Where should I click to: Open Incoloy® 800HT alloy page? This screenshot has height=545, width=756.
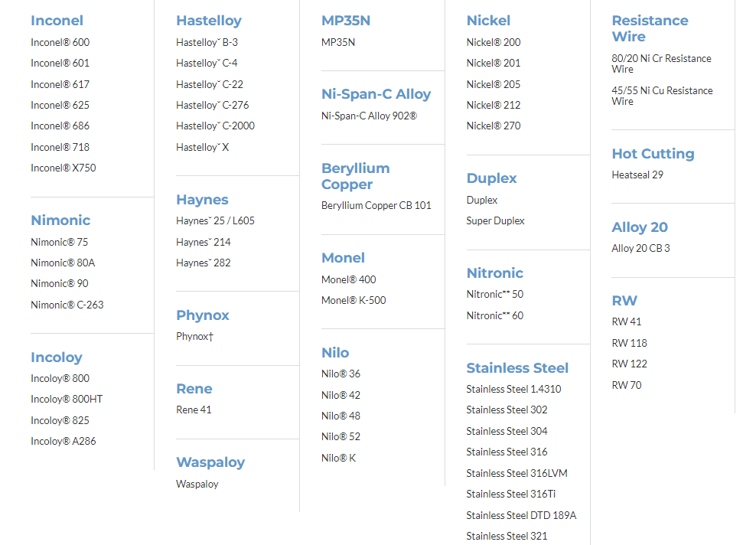(x=67, y=399)
